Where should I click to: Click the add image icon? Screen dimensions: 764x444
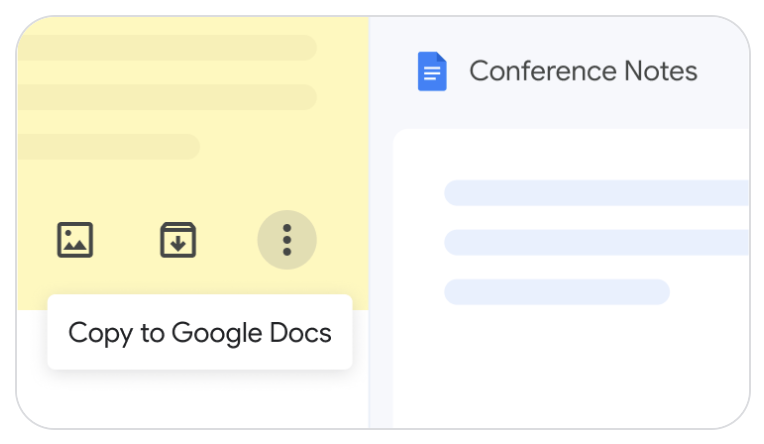tap(75, 240)
